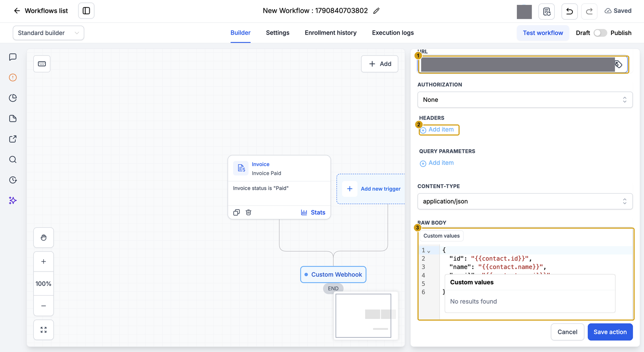644x352 pixels.
Task: Select the Invoice Paid trigger card
Action: click(279, 187)
